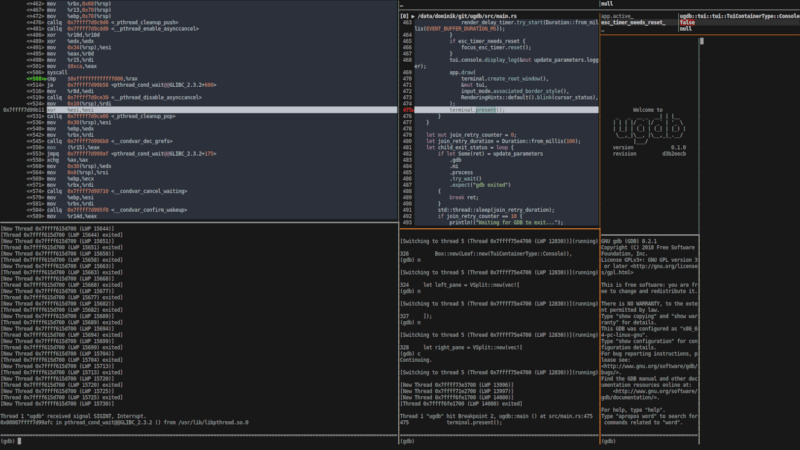Click source line 466 focus_esc_timer.reset()
The width and height of the screenshot is (800, 450).
496,47
